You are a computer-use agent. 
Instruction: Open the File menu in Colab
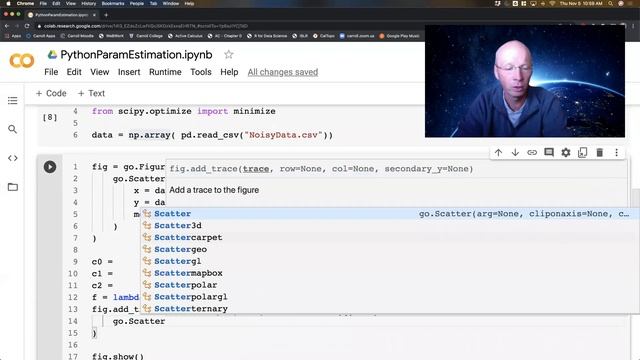point(51,72)
